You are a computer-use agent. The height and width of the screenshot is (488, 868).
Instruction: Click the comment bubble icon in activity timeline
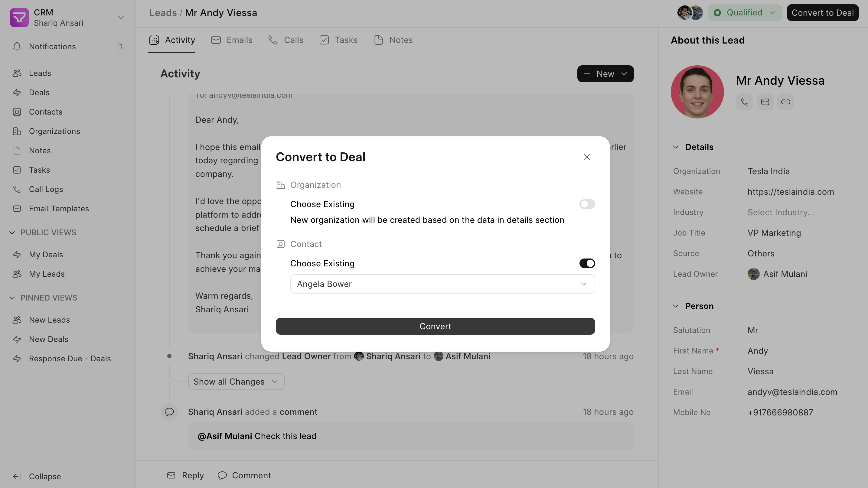click(x=169, y=412)
